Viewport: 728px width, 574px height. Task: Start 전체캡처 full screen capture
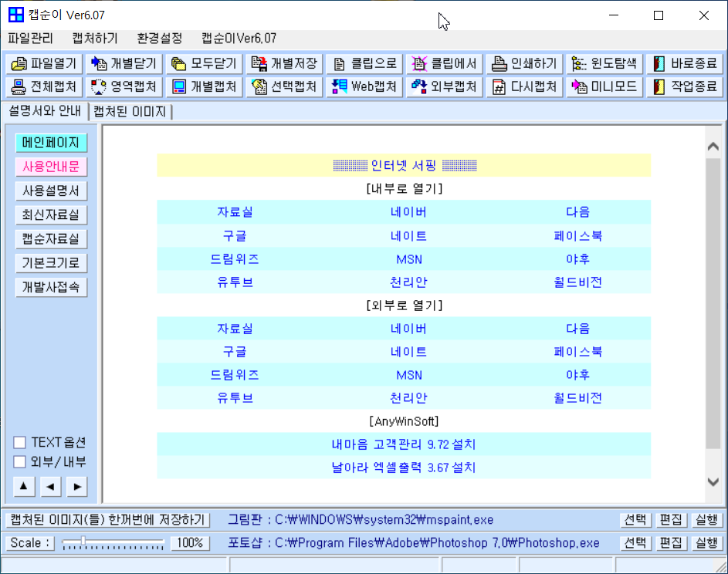coord(44,86)
